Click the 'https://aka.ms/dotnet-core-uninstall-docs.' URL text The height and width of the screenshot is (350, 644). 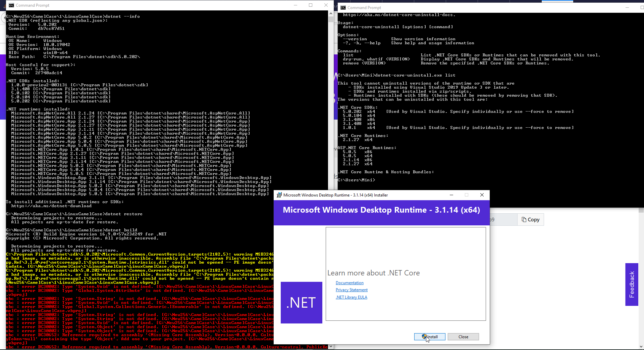tap(399, 15)
